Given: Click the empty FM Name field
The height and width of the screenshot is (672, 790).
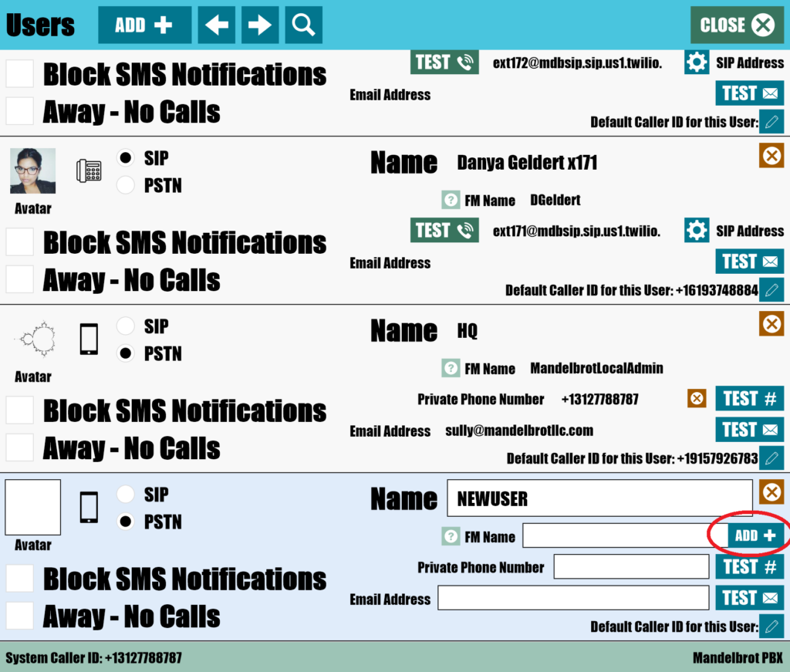Looking at the screenshot, I should pyautogui.click(x=625, y=535).
